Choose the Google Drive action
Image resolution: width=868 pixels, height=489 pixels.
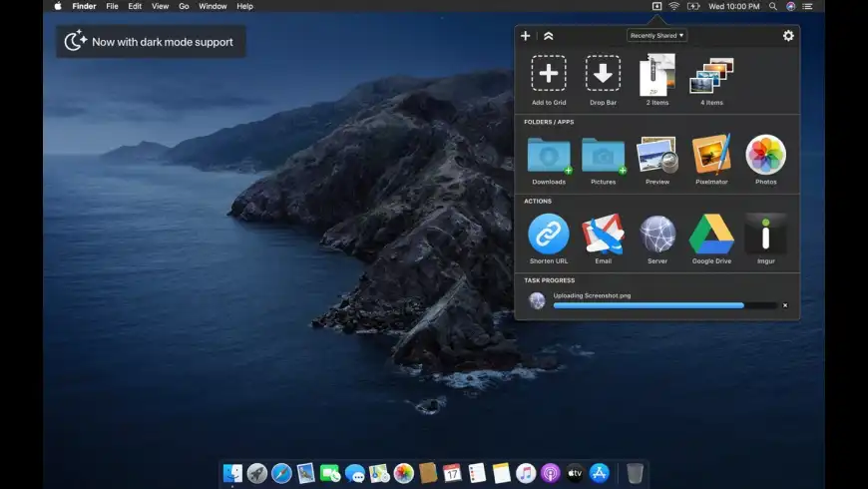click(x=711, y=235)
